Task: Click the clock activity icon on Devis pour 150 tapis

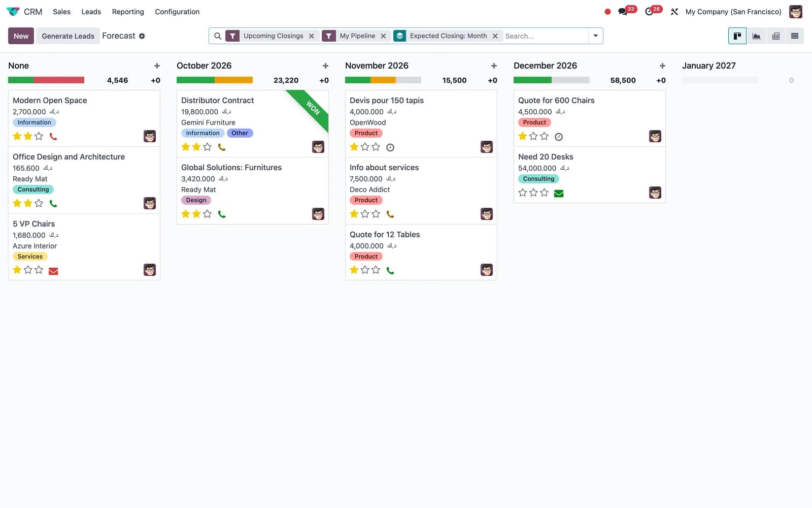Action: point(390,147)
